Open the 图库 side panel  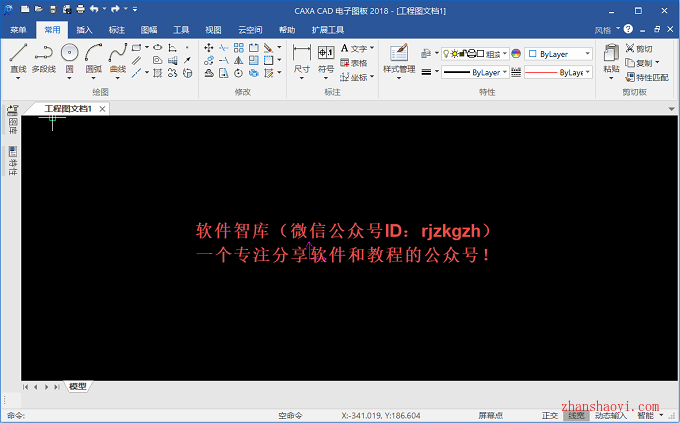(x=13, y=119)
